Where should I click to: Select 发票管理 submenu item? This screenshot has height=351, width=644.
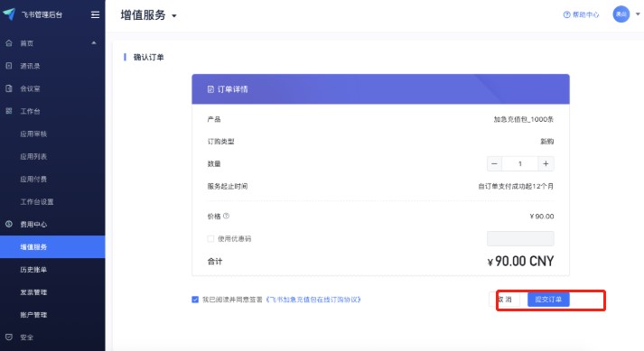tap(33, 291)
